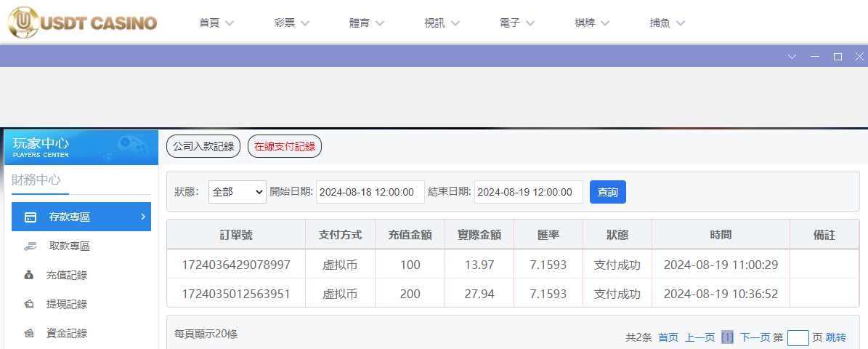The image size is (868, 349).
Task: Click the USDT Casino logo
Action: (82, 23)
